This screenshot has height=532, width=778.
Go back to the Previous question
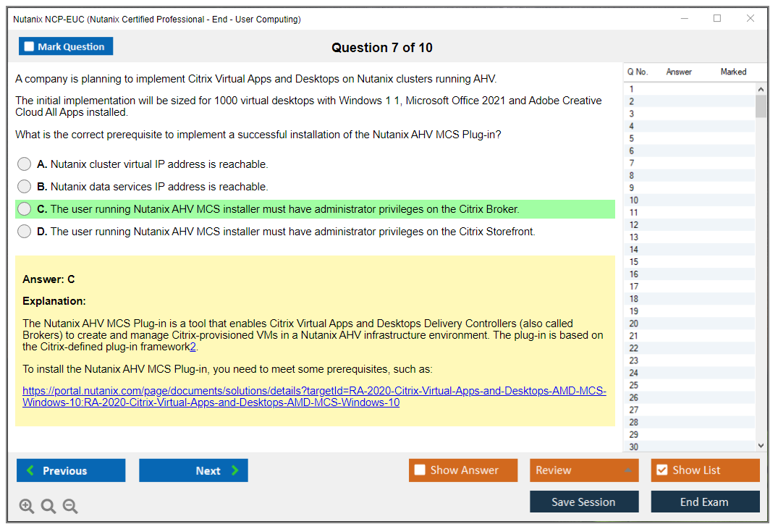pyautogui.click(x=71, y=470)
